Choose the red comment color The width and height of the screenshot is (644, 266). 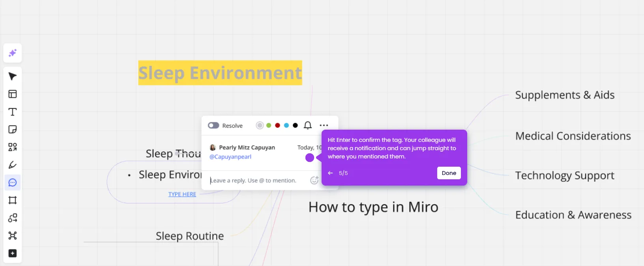[277, 125]
